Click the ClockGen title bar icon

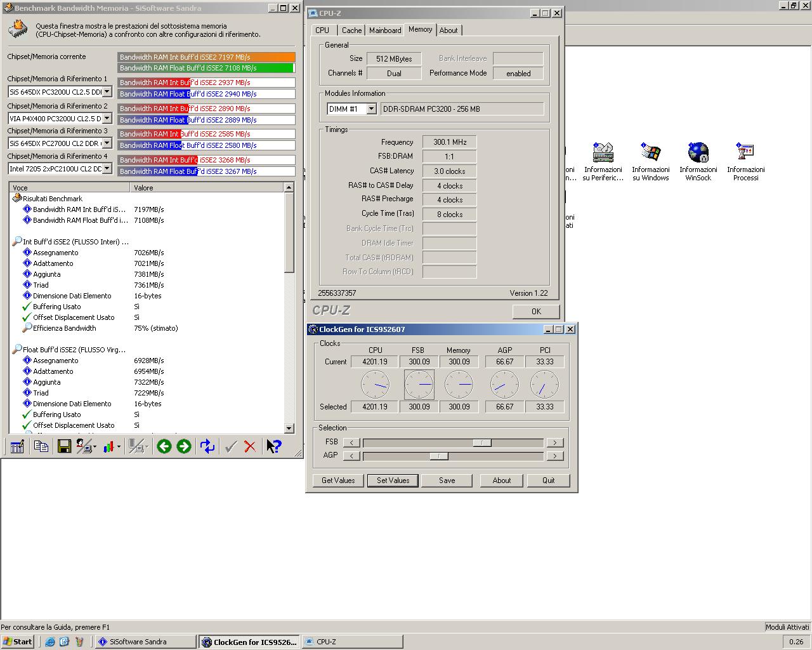point(313,329)
